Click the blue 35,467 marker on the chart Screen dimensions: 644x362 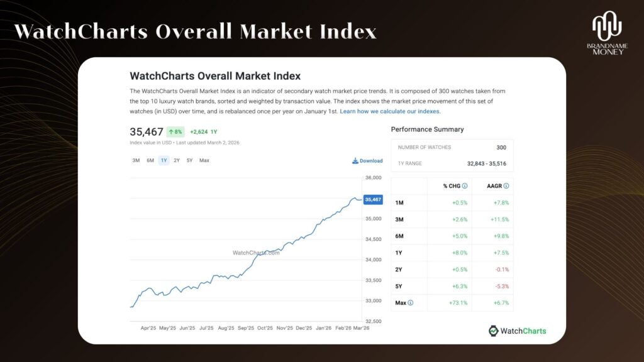point(374,198)
